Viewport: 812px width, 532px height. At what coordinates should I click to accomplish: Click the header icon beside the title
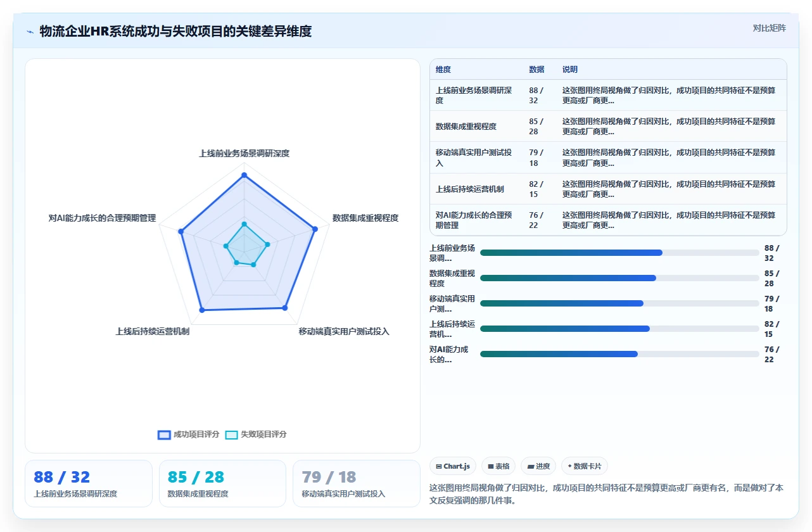[x=30, y=32]
